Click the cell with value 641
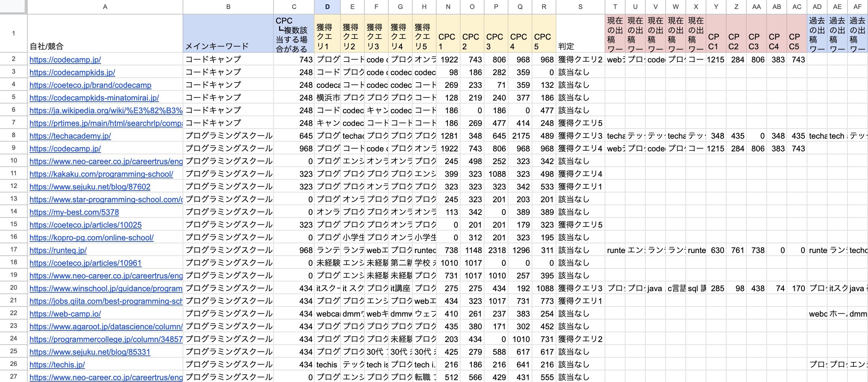Image resolution: width=868 pixels, height=382 pixels. [x=520, y=364]
